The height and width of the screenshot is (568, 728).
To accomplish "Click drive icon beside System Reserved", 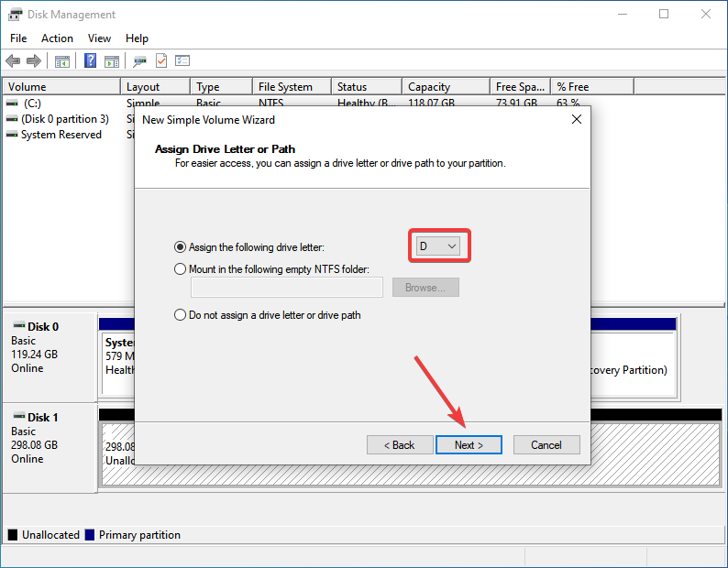I will pyautogui.click(x=12, y=134).
